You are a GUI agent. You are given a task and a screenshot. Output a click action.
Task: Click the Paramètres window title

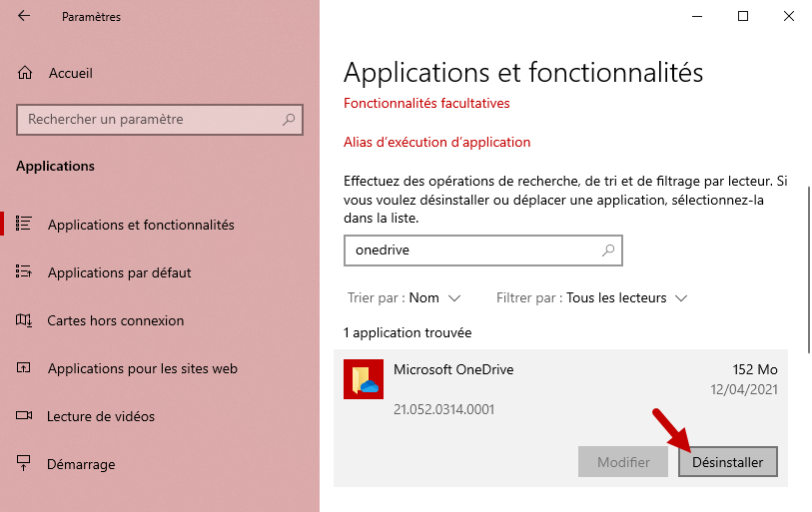[91, 17]
